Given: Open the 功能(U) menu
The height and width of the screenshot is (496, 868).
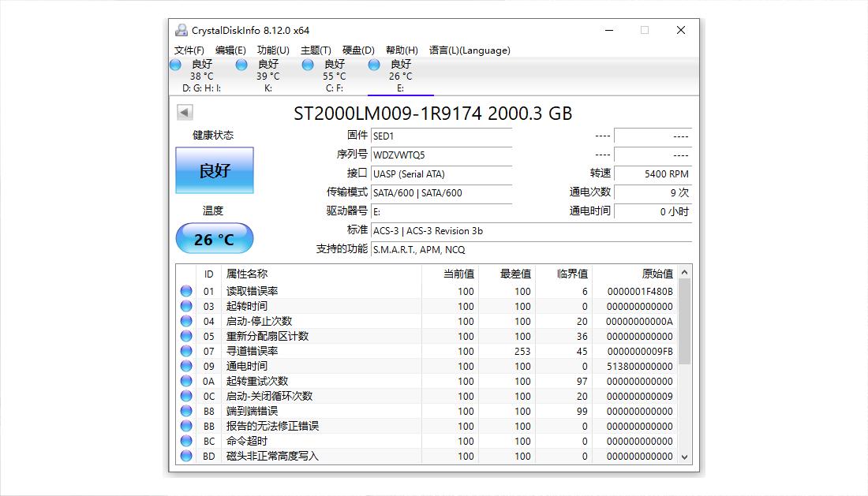Looking at the screenshot, I should 272,50.
